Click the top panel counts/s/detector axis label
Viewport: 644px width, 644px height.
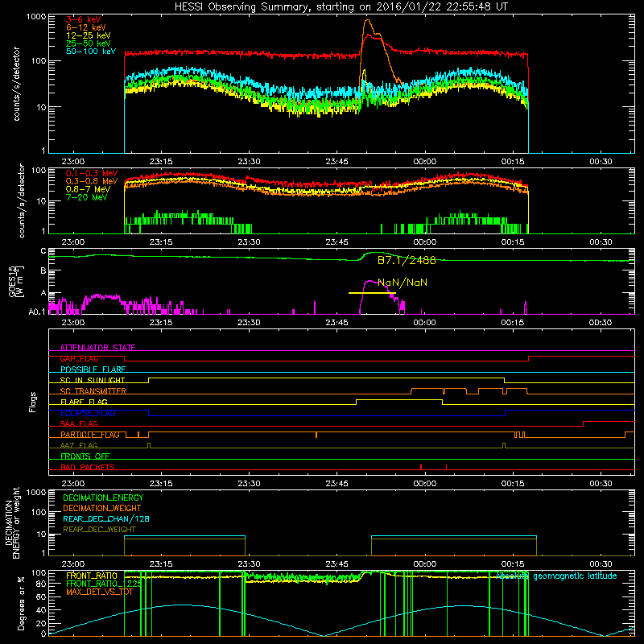(16, 84)
